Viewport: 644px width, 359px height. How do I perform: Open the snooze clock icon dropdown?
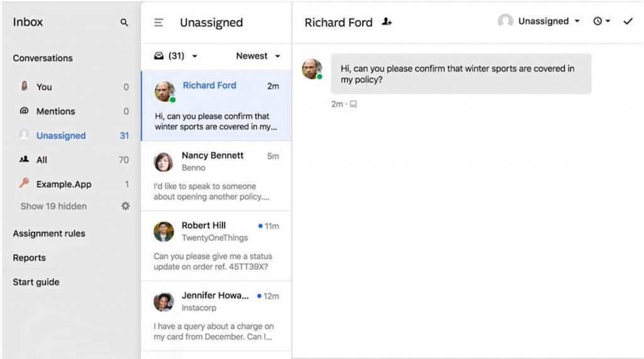click(x=601, y=21)
